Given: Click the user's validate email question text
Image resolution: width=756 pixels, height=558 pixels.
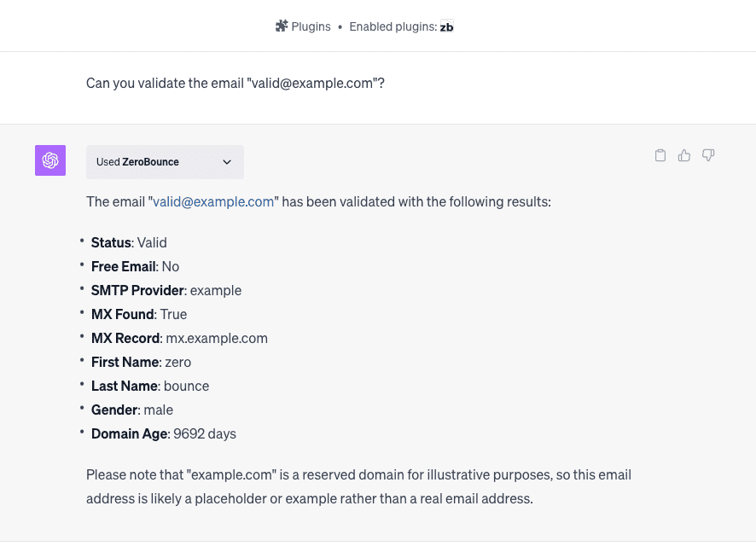Looking at the screenshot, I should [235, 84].
